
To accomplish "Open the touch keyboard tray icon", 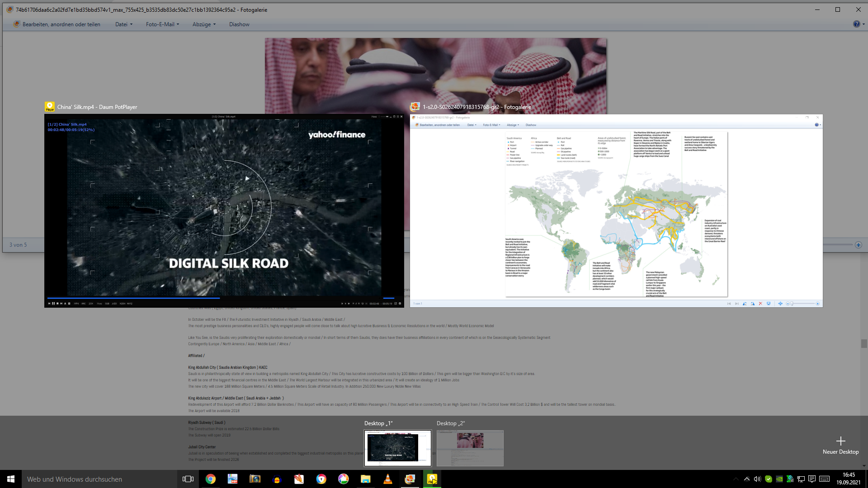I will click(x=824, y=479).
